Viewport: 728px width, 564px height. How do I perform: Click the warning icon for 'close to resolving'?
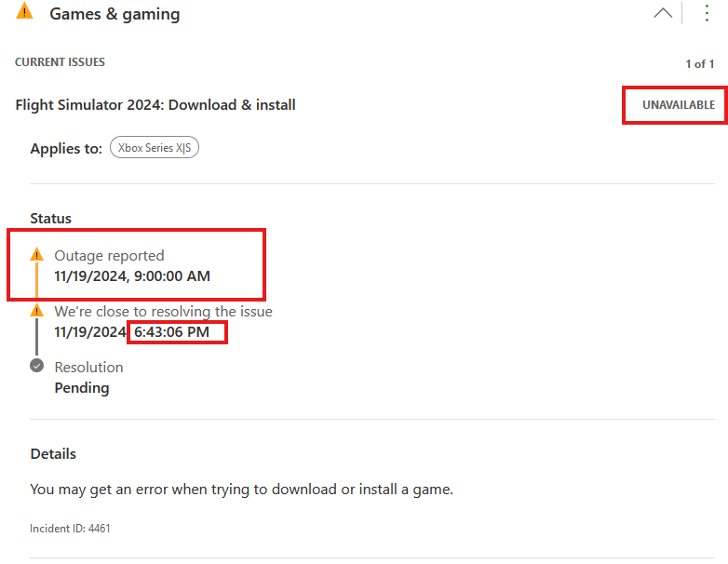click(37, 311)
